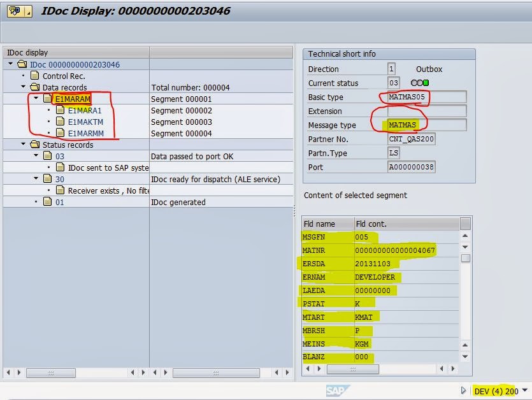
Task: Collapse the Status records folder
Action: [24, 144]
